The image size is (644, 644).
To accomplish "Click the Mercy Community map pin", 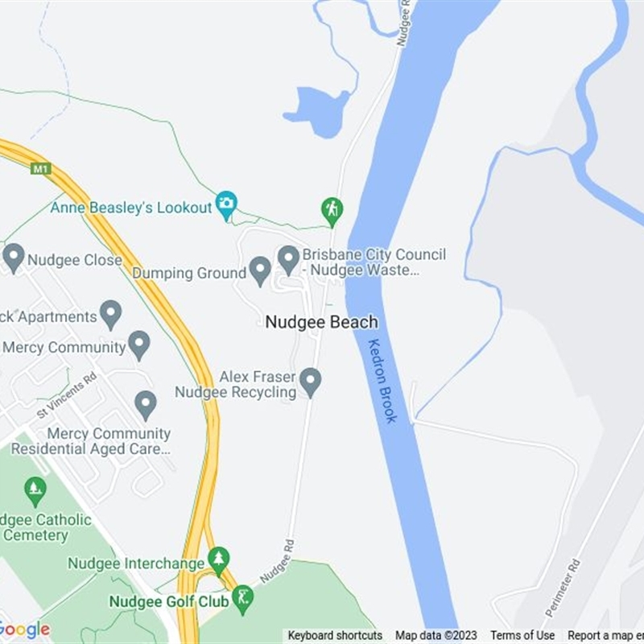I will pos(138,346).
